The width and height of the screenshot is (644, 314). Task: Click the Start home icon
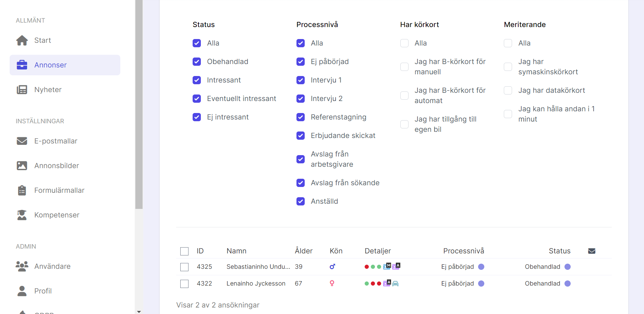point(22,40)
